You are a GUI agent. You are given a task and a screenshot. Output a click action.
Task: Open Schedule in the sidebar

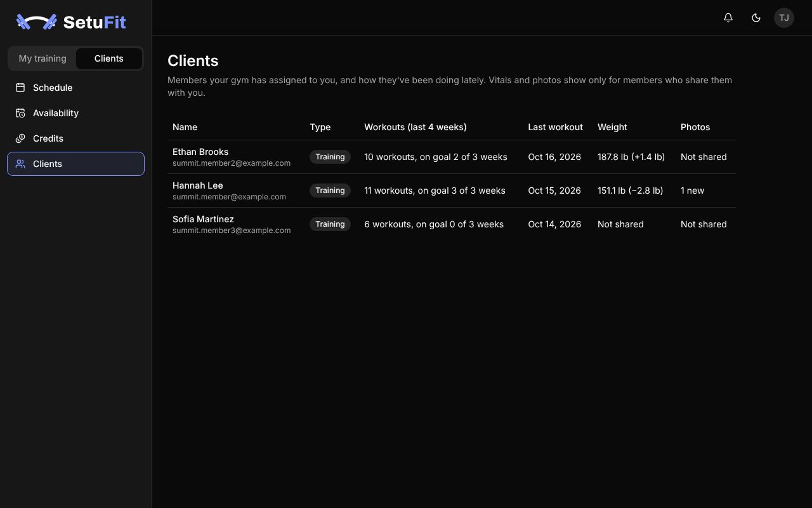tap(75, 88)
